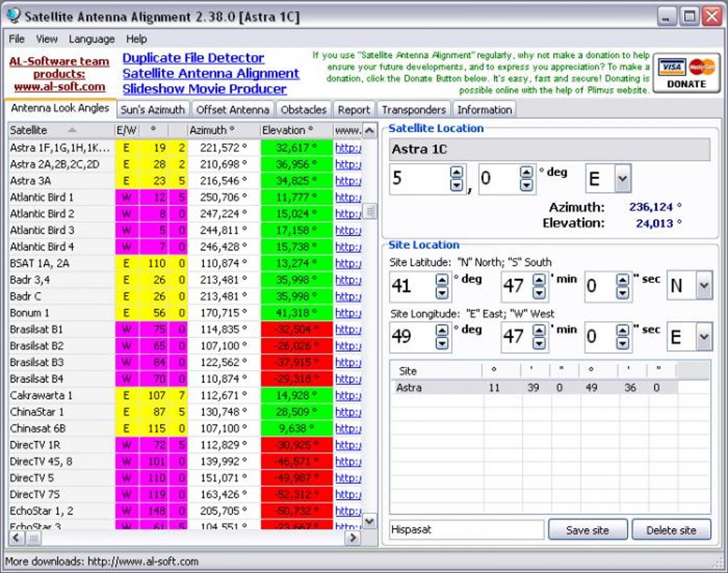Open Slideshow Movie Producer link
The image size is (728, 573).
tap(204, 88)
